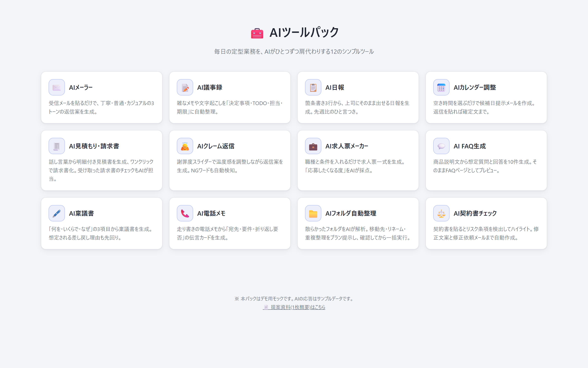Click description starting 商品説明文から想定質問
Screen dimensions: 588x368
click(x=485, y=166)
